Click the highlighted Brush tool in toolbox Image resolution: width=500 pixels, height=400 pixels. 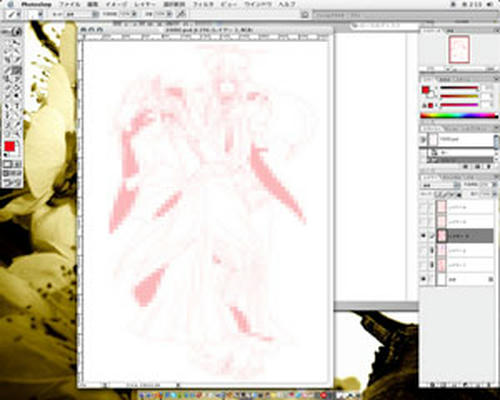(x=17, y=70)
